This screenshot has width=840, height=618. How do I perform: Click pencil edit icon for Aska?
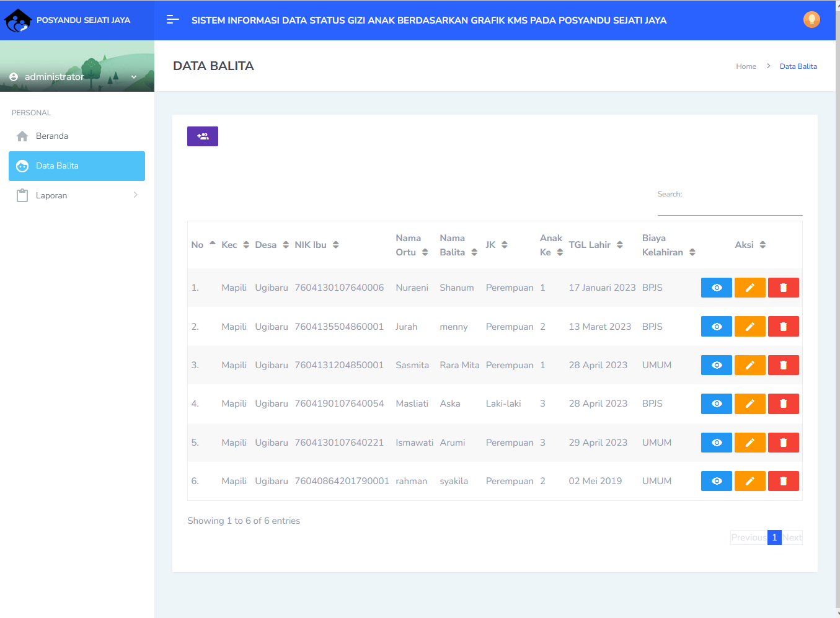(x=749, y=404)
